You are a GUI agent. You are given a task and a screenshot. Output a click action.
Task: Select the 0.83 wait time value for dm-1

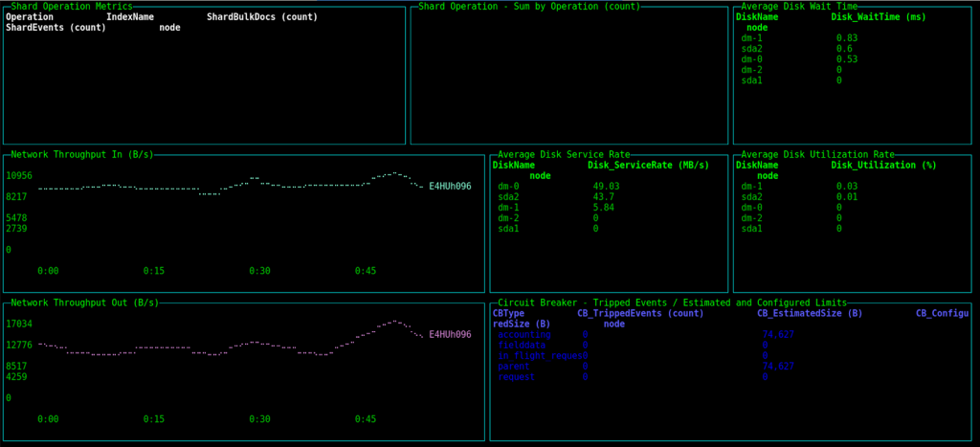846,38
